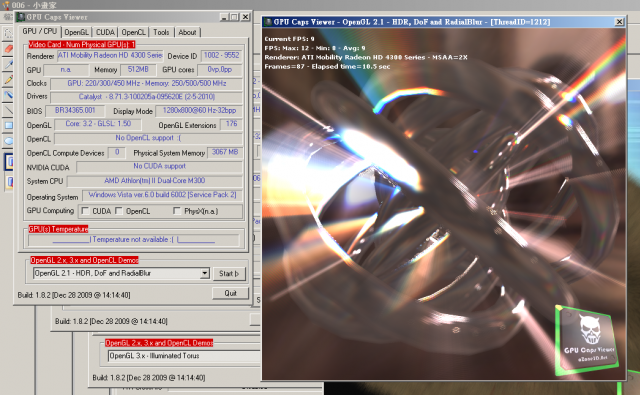Select the Free-Form Select tool in Paint
The image size is (640, 395).
(8, 33)
